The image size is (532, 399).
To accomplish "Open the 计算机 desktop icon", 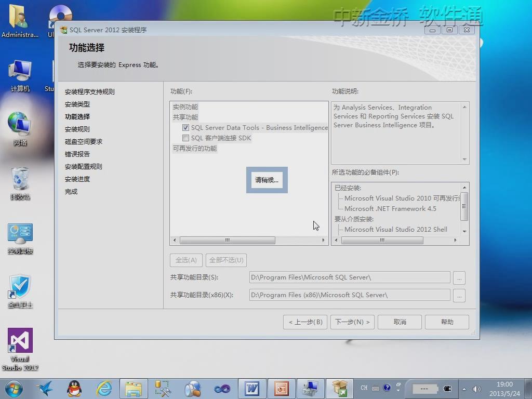I will (20, 76).
